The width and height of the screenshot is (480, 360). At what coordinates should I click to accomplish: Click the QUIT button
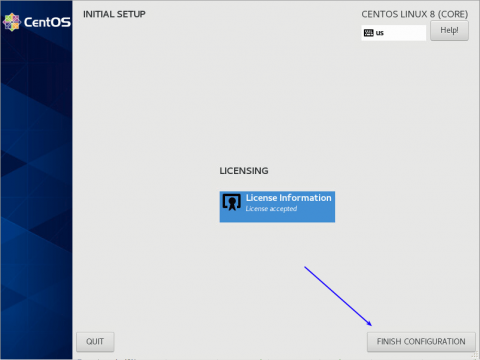click(95, 342)
